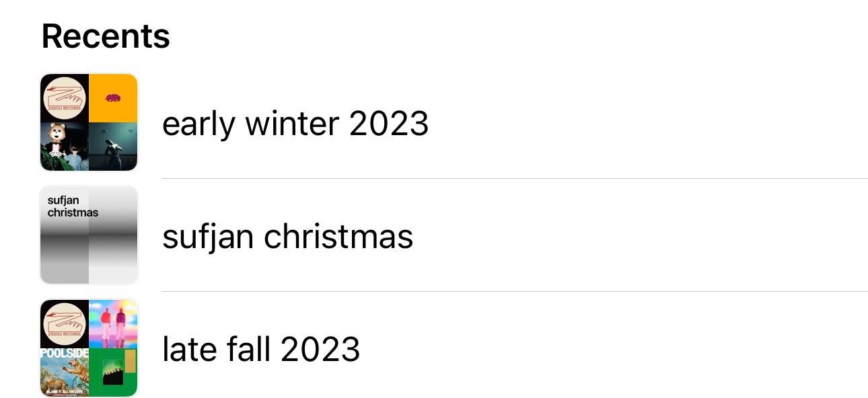
Task: Click the colorful two-figures tile in late fall artwork
Action: point(113,323)
